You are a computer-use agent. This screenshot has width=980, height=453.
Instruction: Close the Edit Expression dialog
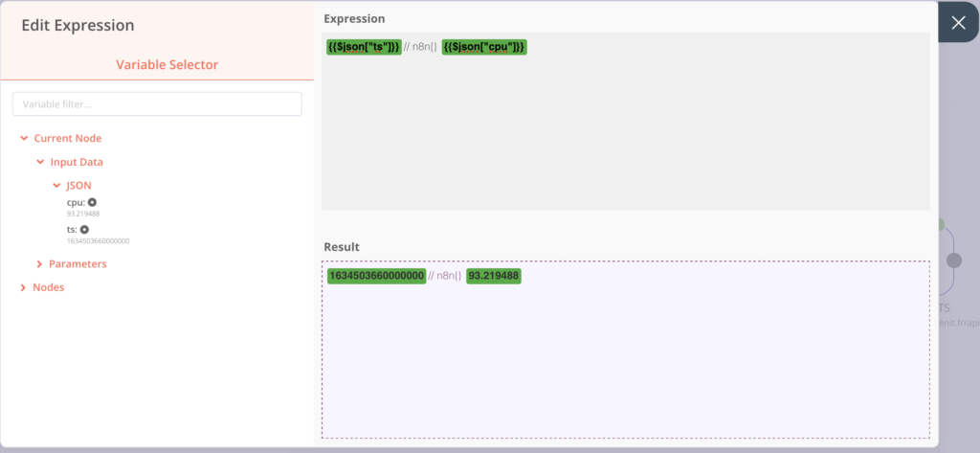coord(958,23)
